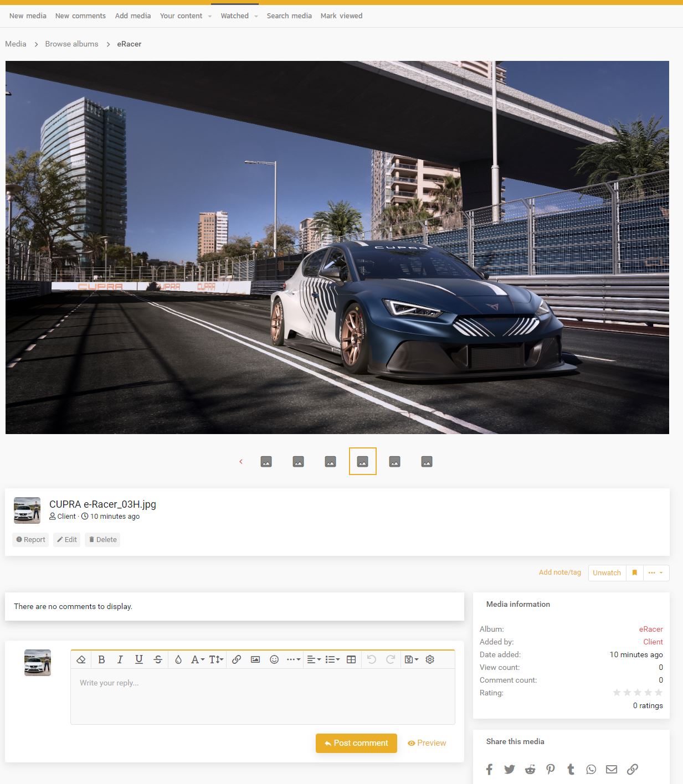Click the Insert link icon
The width and height of the screenshot is (683, 784).
point(237,659)
